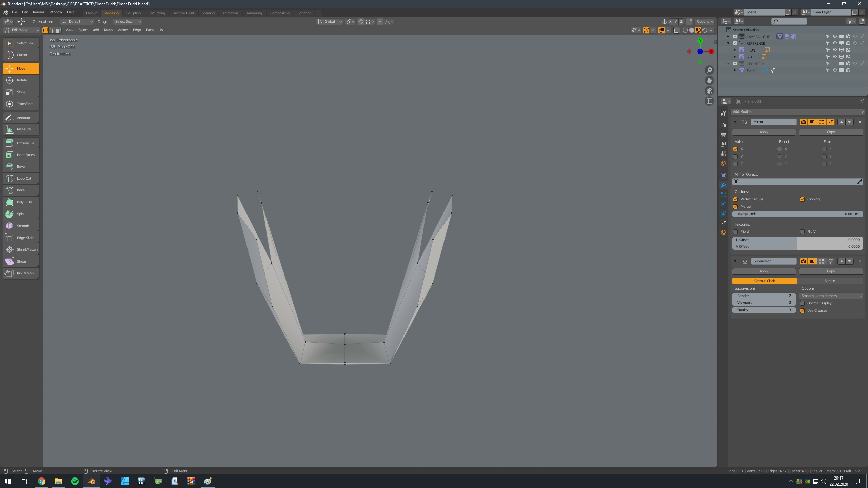Screen dimensions: 868x488
Task: Uncheck the Merge option
Action: coord(735,207)
